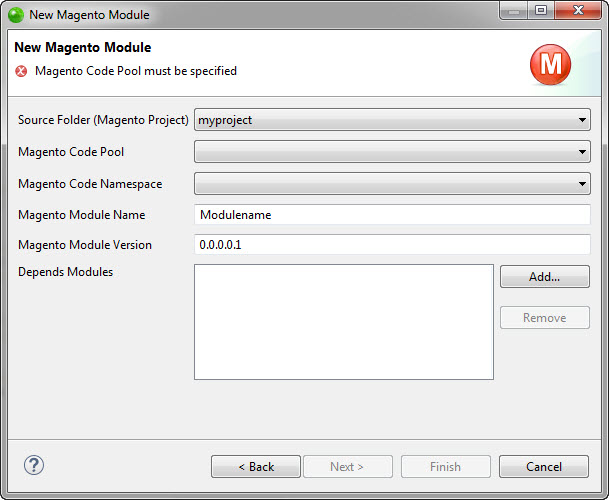This screenshot has width=609, height=500.
Task: Click the 'Magento Code Pool' label
Action: coord(71,152)
